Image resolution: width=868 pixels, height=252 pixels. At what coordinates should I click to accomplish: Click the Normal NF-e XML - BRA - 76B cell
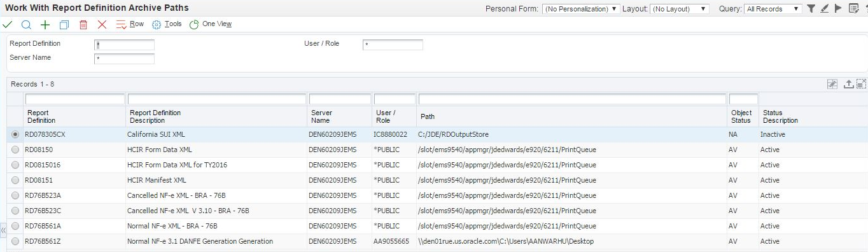172,226
